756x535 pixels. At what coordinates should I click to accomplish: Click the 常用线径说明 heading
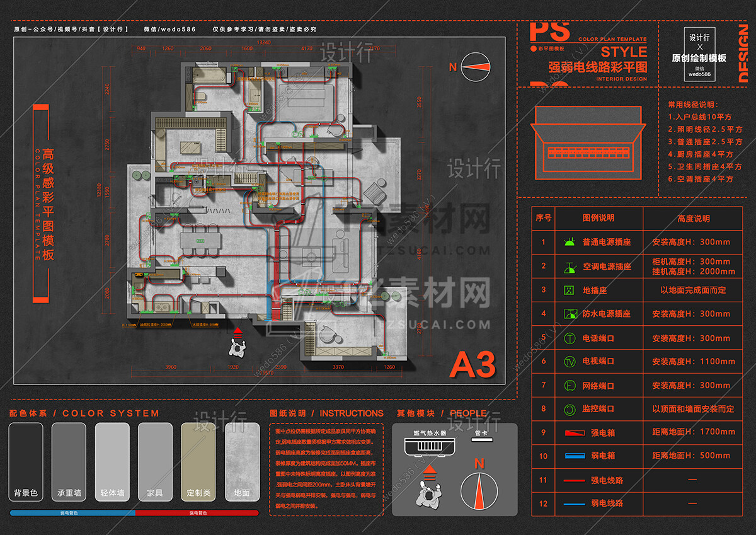(693, 105)
